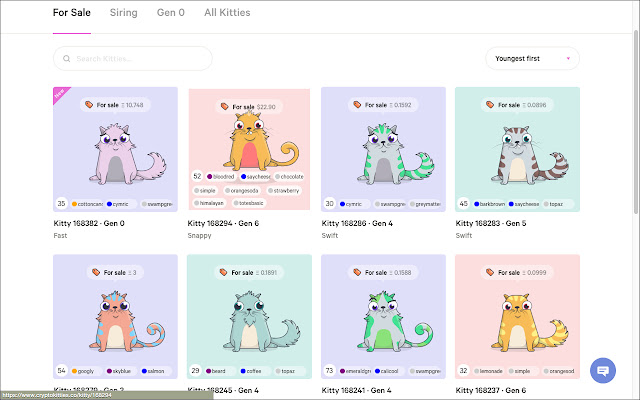Viewport: 640px width, 400px height.
Task: Click price tag icon on $22.90 listing
Action: [224, 107]
